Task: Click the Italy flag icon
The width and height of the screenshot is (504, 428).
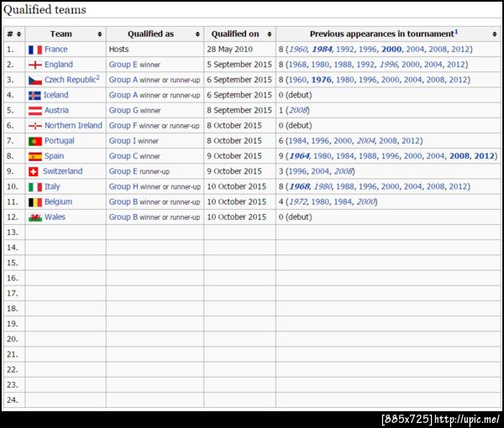Action: 35,187
